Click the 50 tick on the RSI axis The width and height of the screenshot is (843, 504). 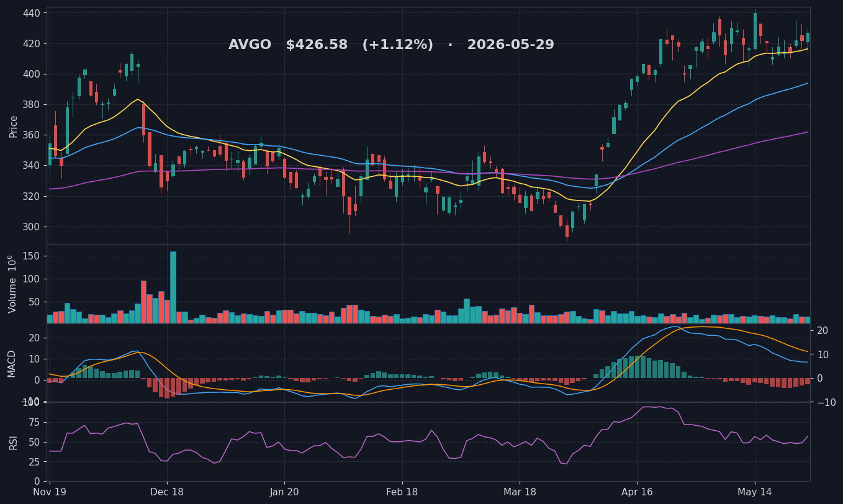click(x=34, y=442)
